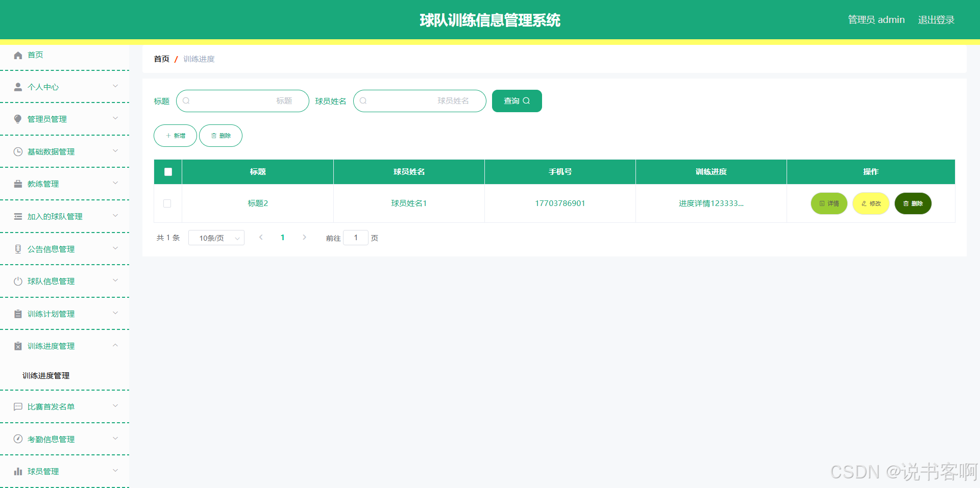Expand the 比赛首发名单 menu chevron
The height and width of the screenshot is (488, 980).
tap(115, 405)
